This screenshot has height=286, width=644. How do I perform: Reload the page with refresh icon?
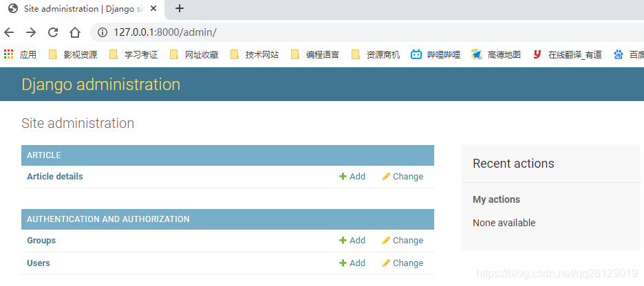point(53,32)
